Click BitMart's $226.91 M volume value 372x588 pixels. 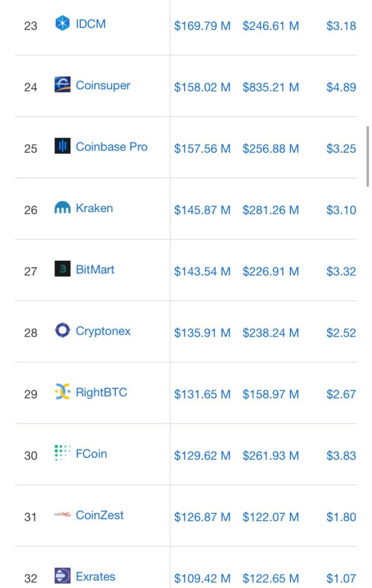click(x=271, y=271)
